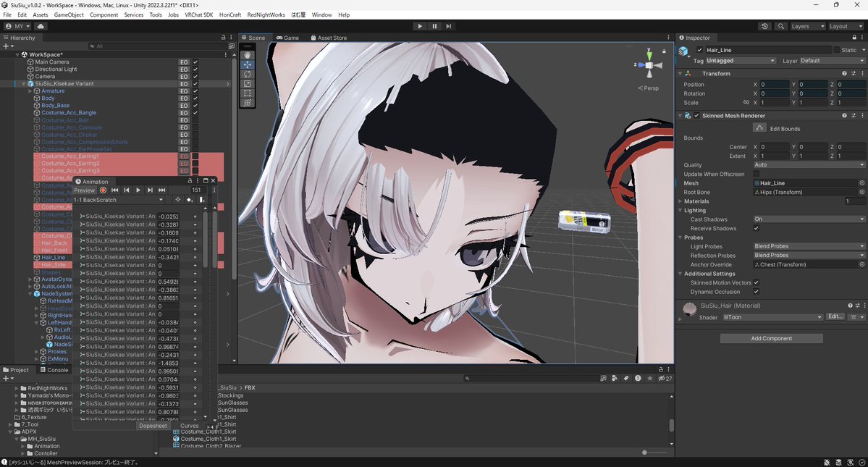Open Undo History from the top toolbar
This screenshot has width=868, height=467.
pos(764,26)
